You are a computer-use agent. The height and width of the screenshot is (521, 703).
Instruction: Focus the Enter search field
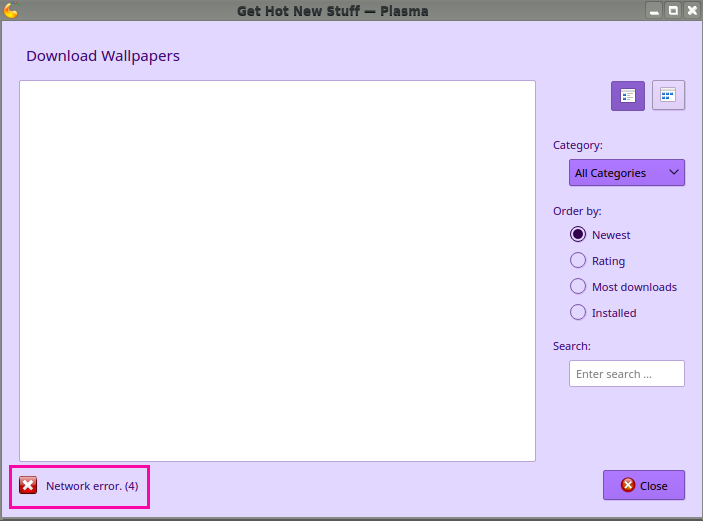tap(626, 374)
